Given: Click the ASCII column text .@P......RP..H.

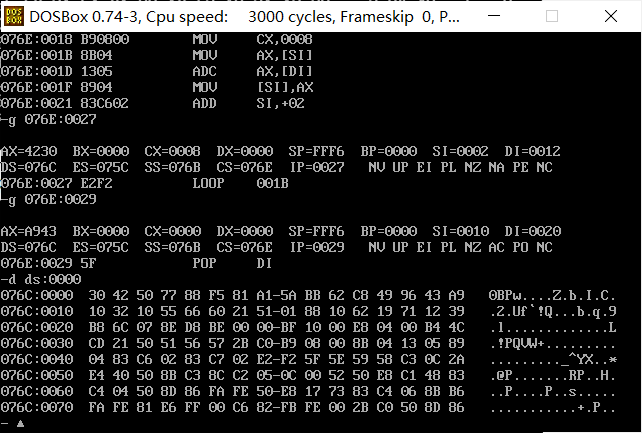Looking at the screenshot, I should coord(552,374).
